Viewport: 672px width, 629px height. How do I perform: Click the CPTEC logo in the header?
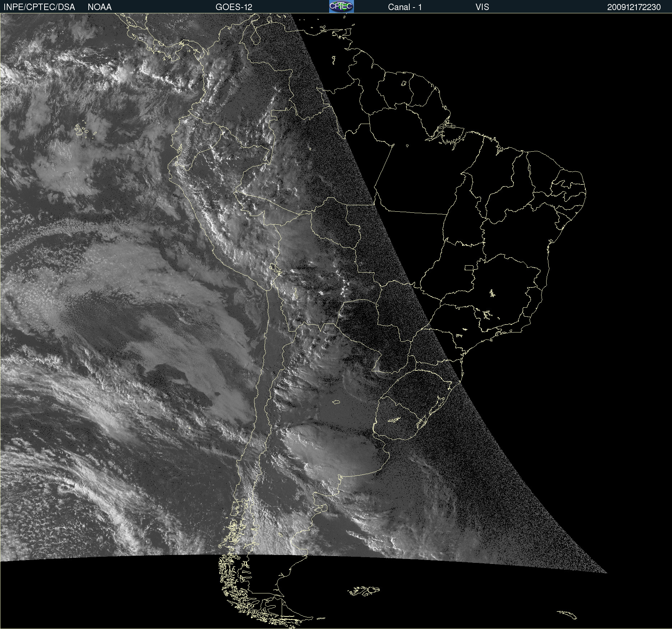(x=341, y=6)
